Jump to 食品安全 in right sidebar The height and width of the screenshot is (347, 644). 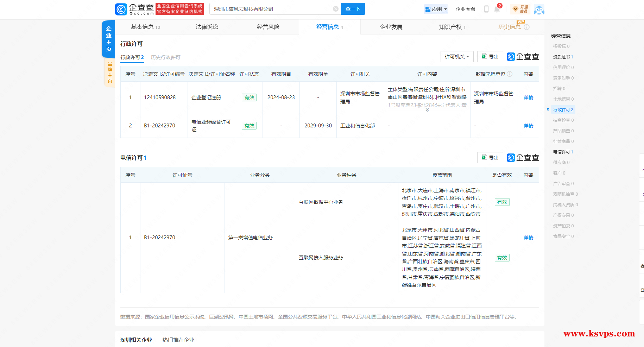coord(563,236)
